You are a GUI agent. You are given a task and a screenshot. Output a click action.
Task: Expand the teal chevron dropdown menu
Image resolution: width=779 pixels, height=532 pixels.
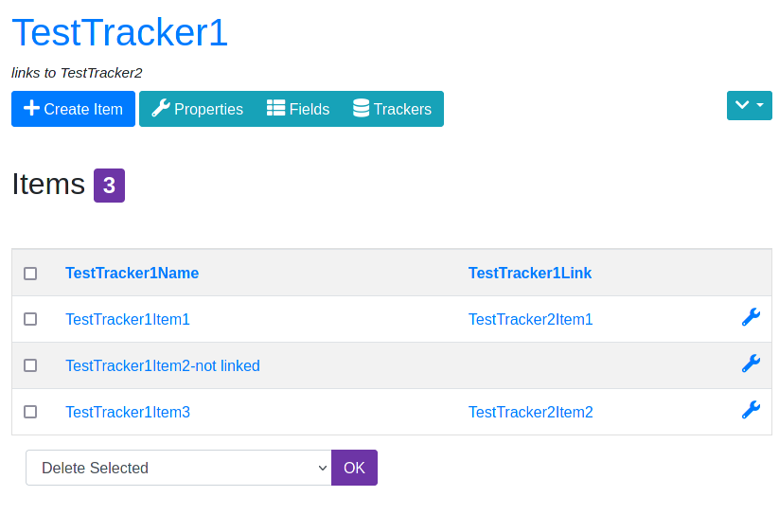750,105
